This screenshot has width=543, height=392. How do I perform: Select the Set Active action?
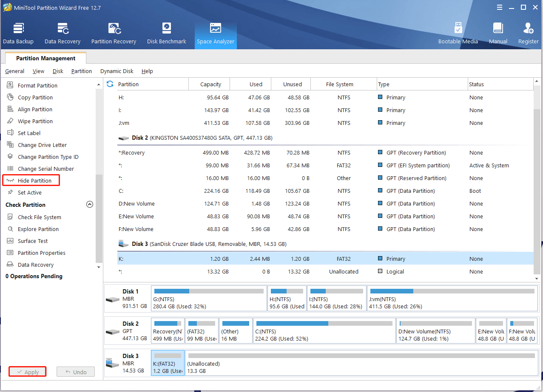[x=29, y=192]
